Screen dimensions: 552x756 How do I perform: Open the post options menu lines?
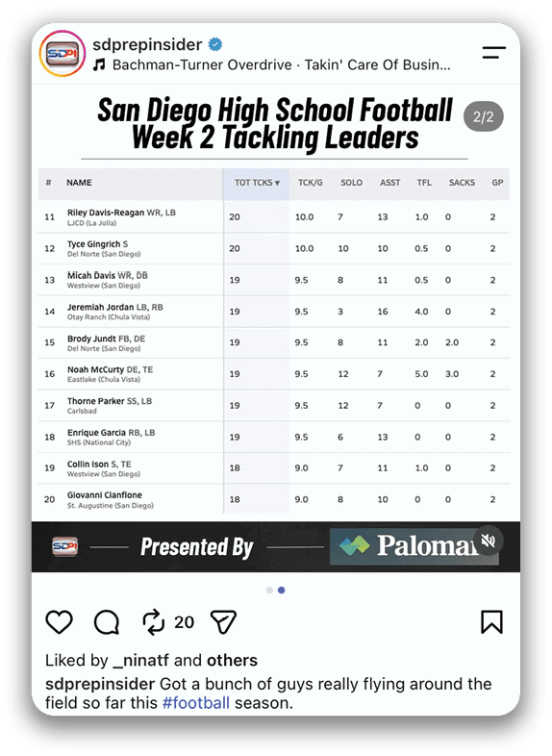pyautogui.click(x=493, y=53)
